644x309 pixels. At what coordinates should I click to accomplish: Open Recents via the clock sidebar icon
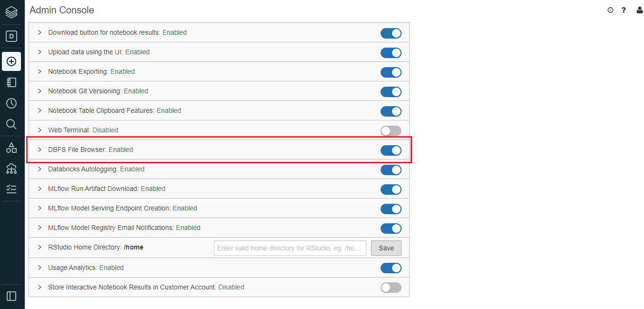(x=11, y=103)
